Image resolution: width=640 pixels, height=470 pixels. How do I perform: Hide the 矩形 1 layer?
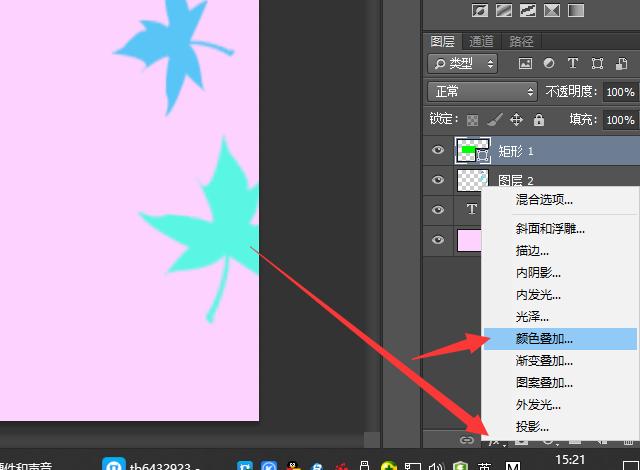(x=438, y=150)
